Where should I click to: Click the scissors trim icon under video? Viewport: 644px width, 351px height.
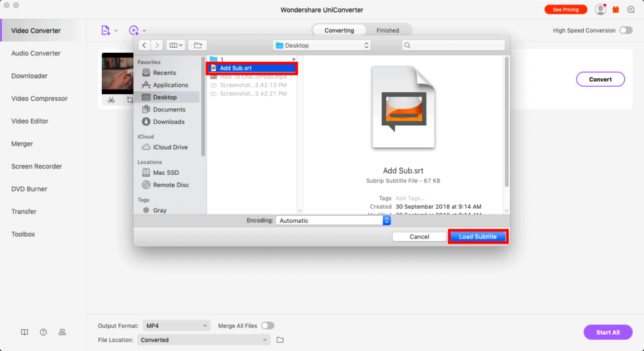[x=111, y=100]
